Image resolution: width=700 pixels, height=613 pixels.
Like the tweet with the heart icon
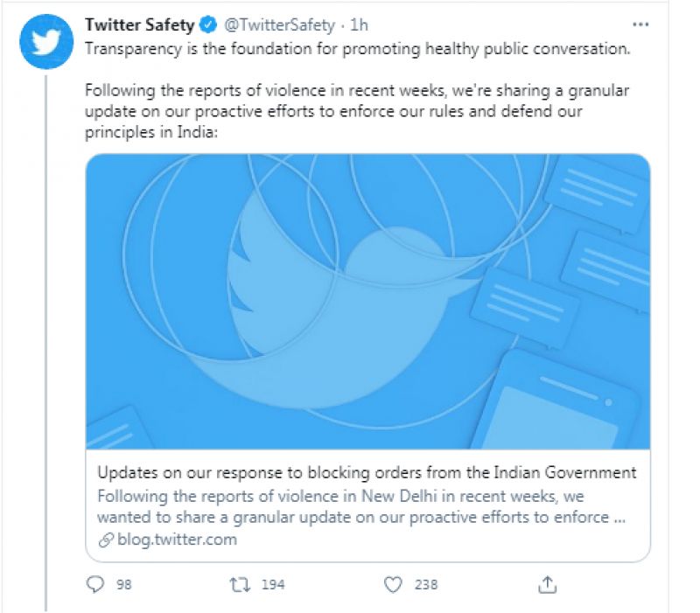(x=394, y=583)
